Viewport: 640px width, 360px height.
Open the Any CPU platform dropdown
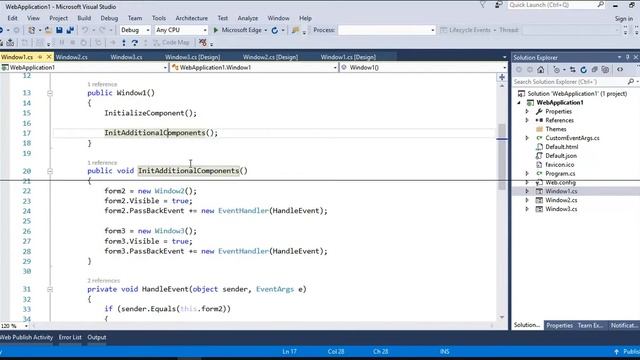coord(205,30)
